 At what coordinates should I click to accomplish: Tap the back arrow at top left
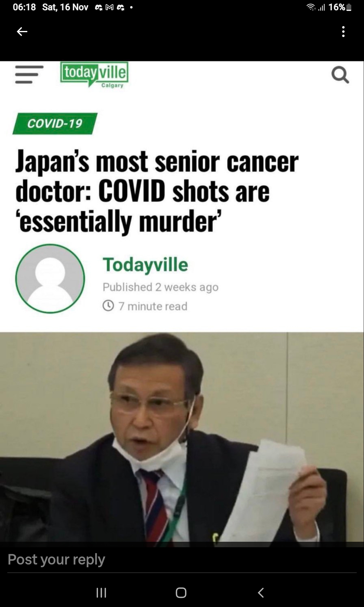click(22, 31)
